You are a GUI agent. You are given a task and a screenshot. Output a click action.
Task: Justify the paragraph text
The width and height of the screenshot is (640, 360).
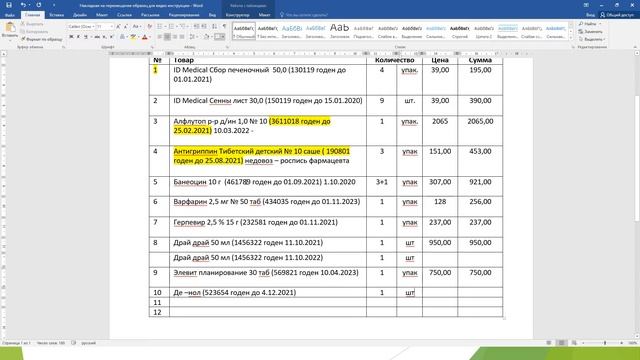point(182,37)
